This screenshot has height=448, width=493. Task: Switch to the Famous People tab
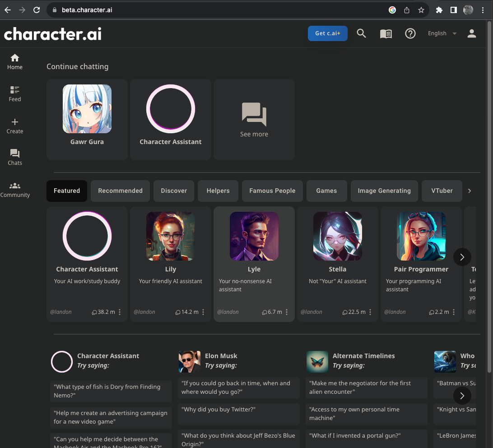click(x=272, y=191)
